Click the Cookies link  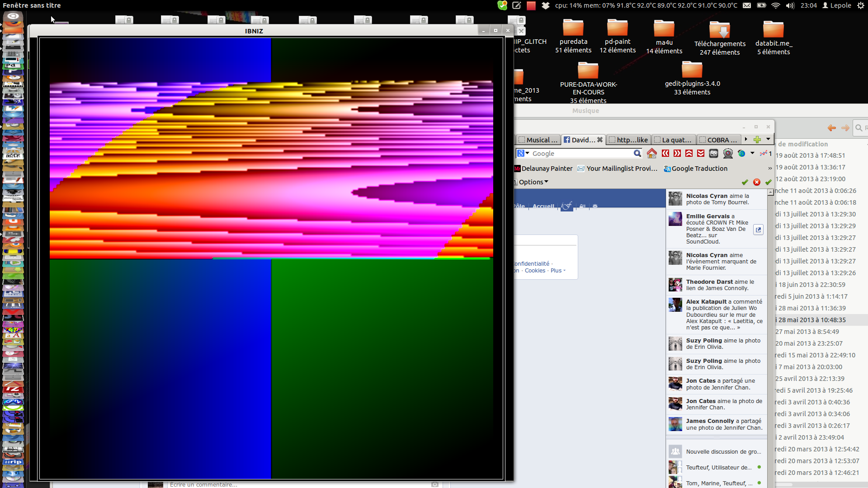535,271
